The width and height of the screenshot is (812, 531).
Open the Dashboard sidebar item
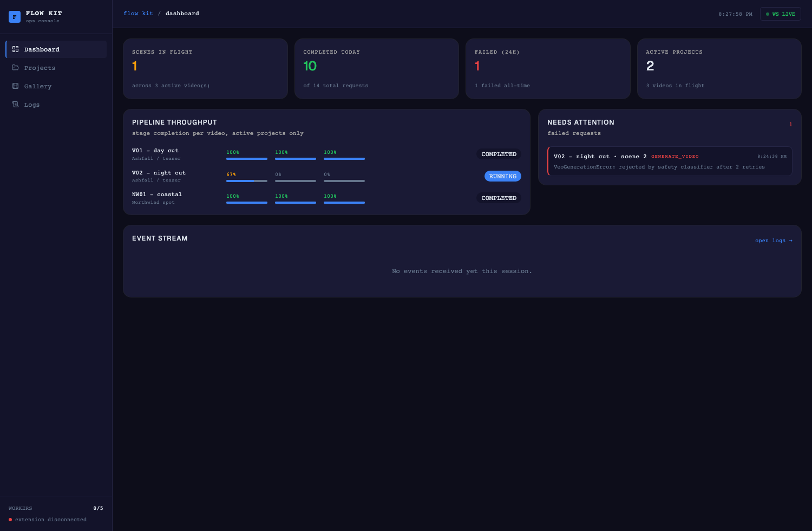56,49
